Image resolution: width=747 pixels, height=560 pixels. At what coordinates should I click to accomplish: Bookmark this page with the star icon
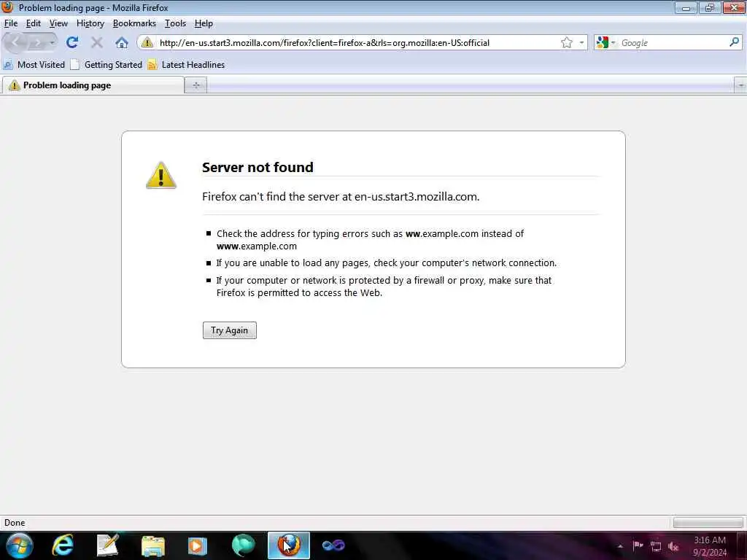point(566,42)
